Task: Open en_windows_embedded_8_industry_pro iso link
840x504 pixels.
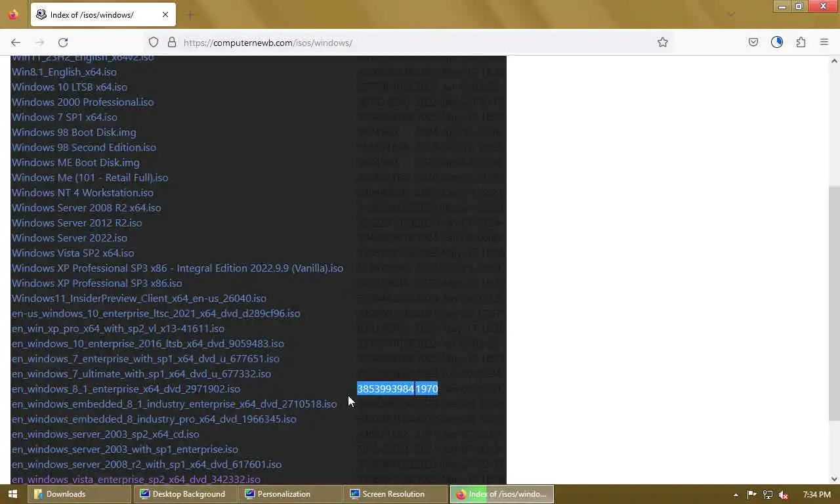Action: pyautogui.click(x=154, y=419)
